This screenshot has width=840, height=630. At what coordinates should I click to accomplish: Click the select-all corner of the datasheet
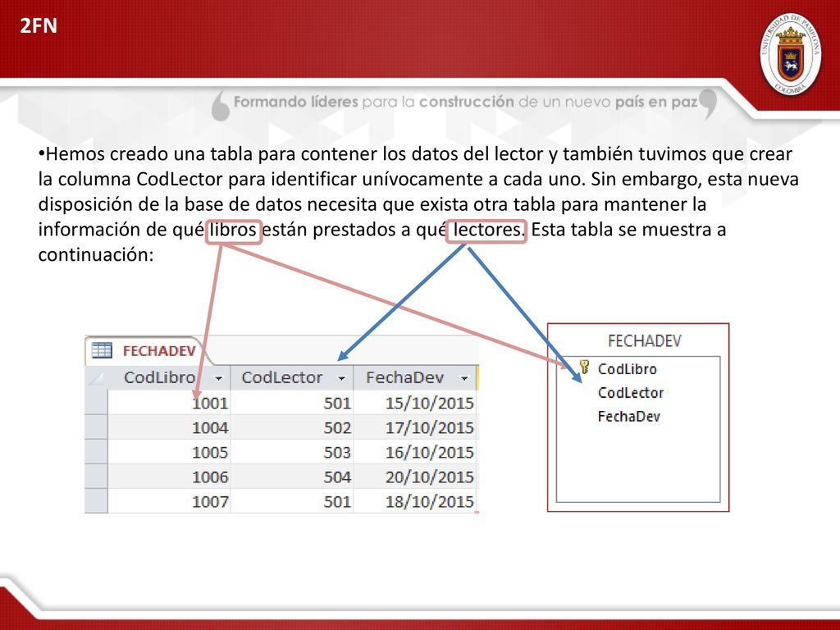coord(97,377)
